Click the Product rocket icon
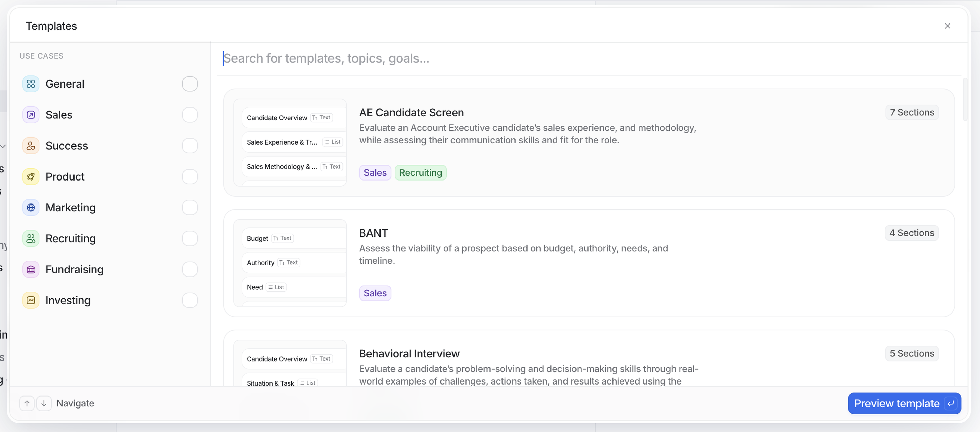 point(31,177)
